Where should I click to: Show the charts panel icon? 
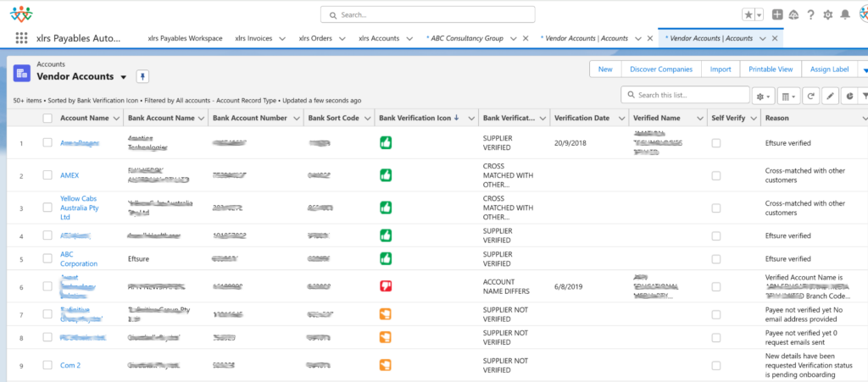[850, 96]
